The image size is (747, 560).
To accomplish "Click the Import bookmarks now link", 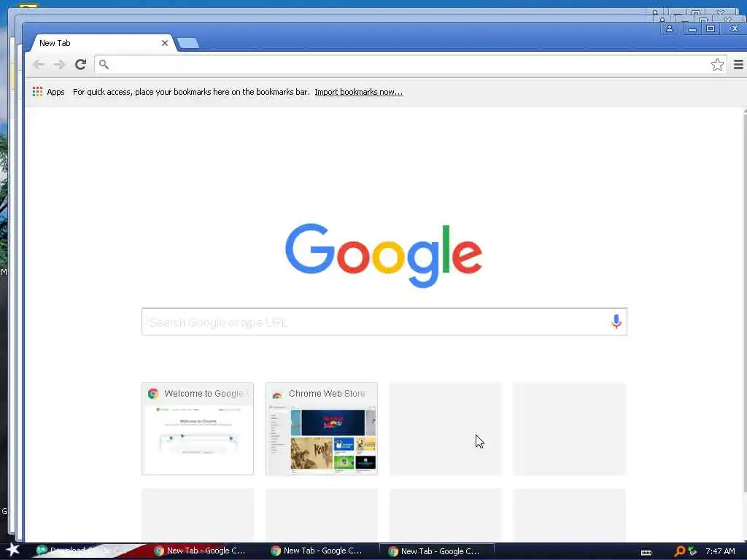I will [x=358, y=92].
